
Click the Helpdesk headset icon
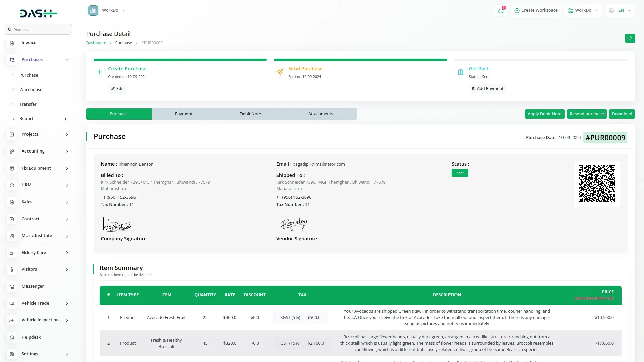pos(12,337)
